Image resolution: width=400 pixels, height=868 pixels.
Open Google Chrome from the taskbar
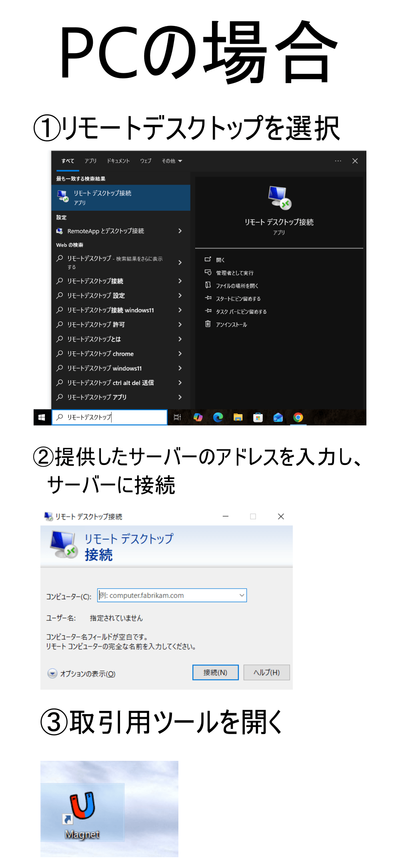tap(298, 417)
